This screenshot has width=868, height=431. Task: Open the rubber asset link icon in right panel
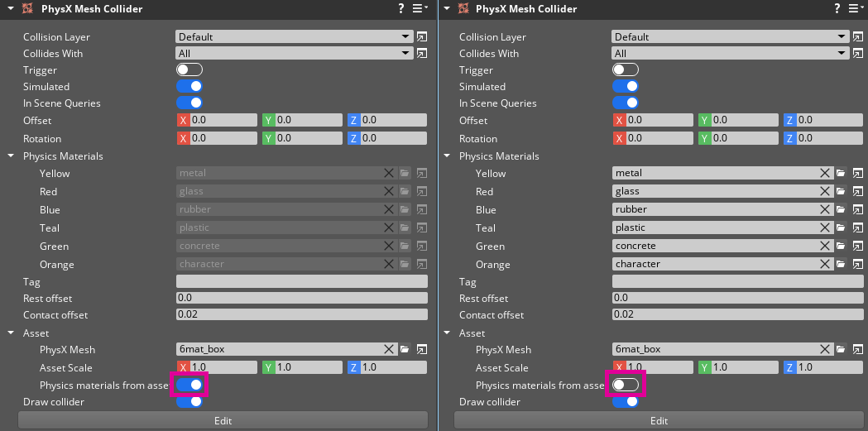click(857, 209)
